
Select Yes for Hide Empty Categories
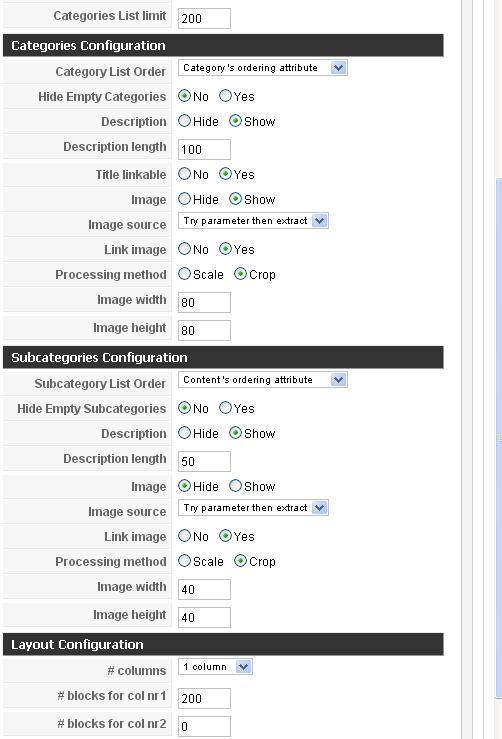coord(225,96)
